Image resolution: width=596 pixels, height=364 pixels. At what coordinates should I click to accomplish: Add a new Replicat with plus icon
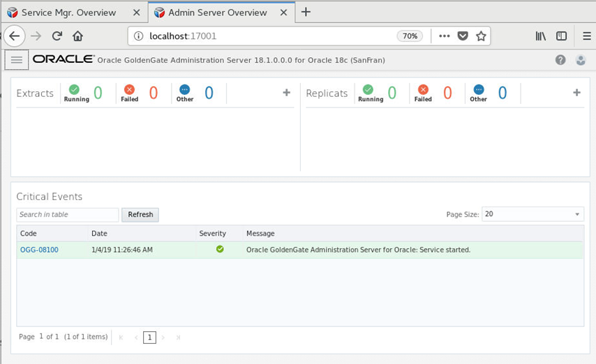coord(576,93)
